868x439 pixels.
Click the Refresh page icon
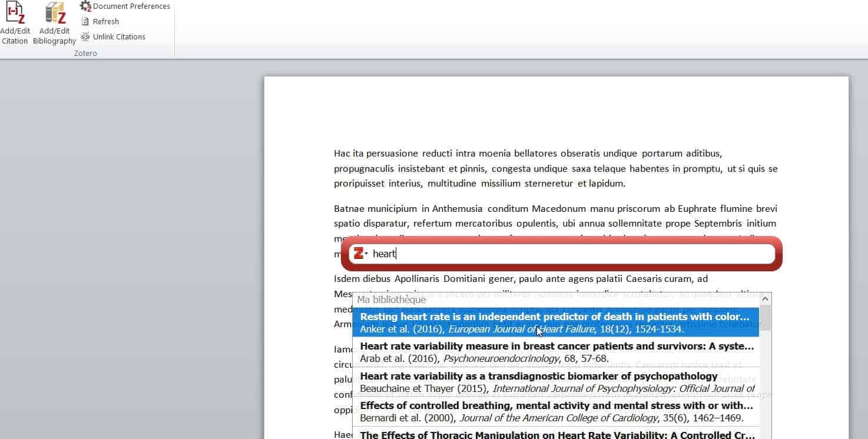[85, 21]
